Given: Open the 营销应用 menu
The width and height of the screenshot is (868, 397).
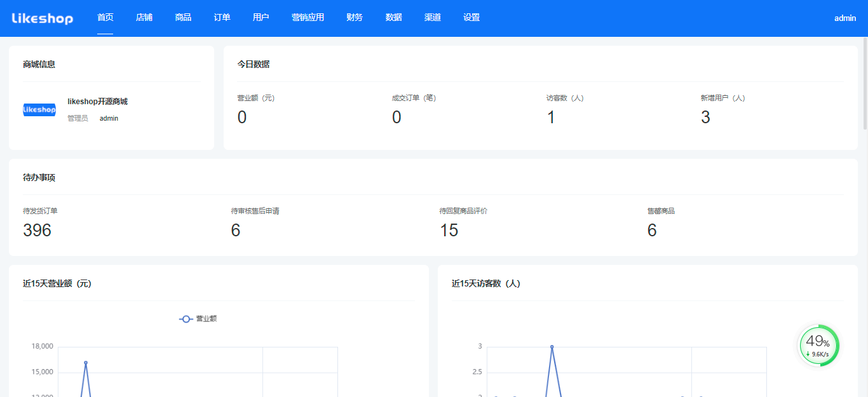Looking at the screenshot, I should pos(308,18).
